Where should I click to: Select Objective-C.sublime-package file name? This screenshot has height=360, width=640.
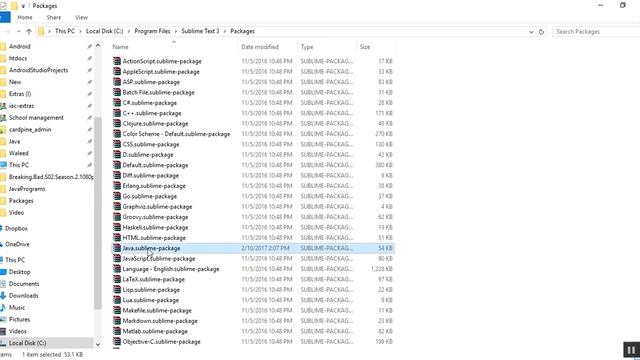pos(161,342)
